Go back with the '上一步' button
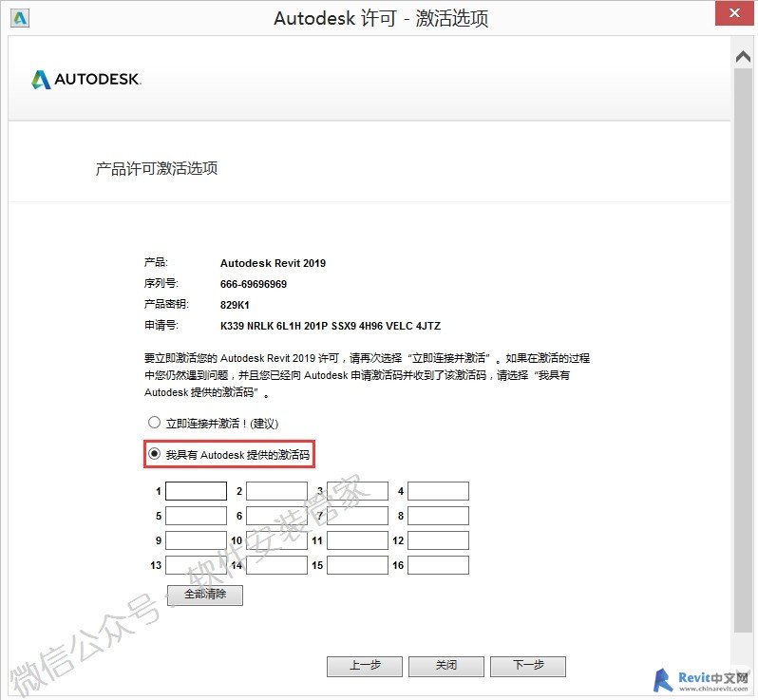The width and height of the screenshot is (758, 700). (x=365, y=666)
